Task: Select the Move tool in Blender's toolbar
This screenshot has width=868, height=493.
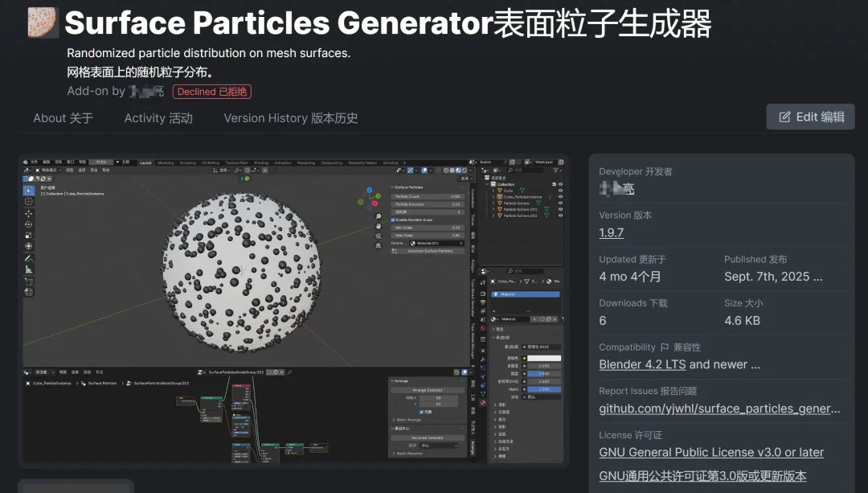Action: click(29, 214)
